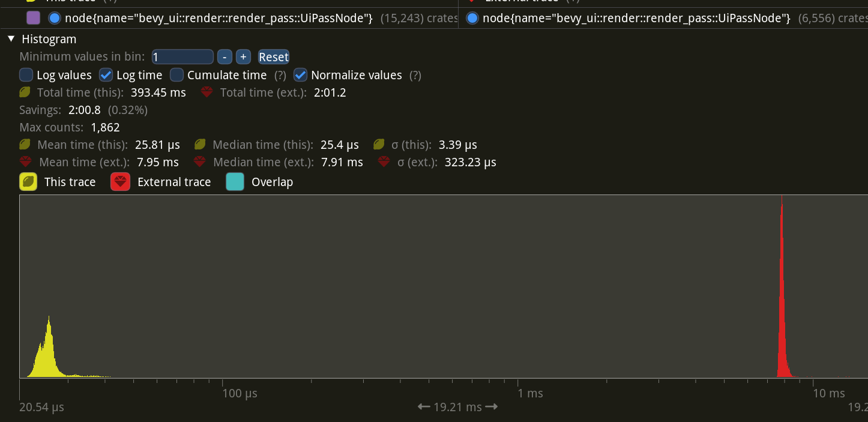The height and width of the screenshot is (422, 868).
Task: Turn on Cumulate time checkbox
Action: coord(177,75)
